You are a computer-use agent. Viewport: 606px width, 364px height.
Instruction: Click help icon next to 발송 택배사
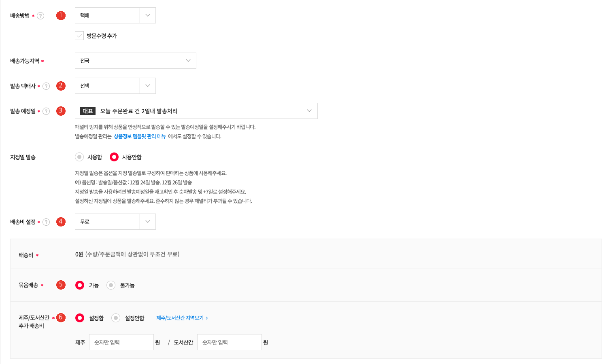pyautogui.click(x=46, y=86)
